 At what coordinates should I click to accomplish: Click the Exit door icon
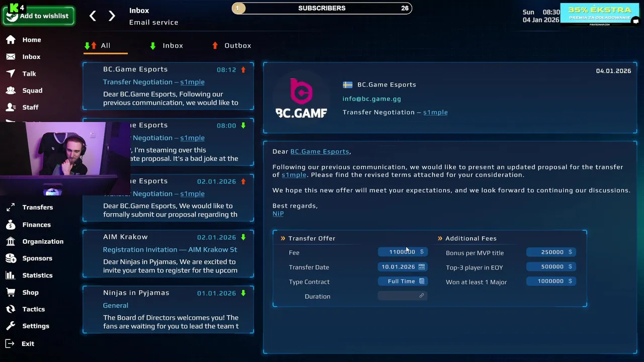[x=11, y=343]
